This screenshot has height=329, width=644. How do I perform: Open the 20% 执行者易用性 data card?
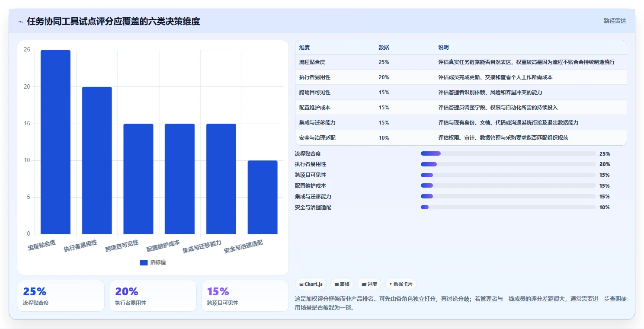pos(153,296)
